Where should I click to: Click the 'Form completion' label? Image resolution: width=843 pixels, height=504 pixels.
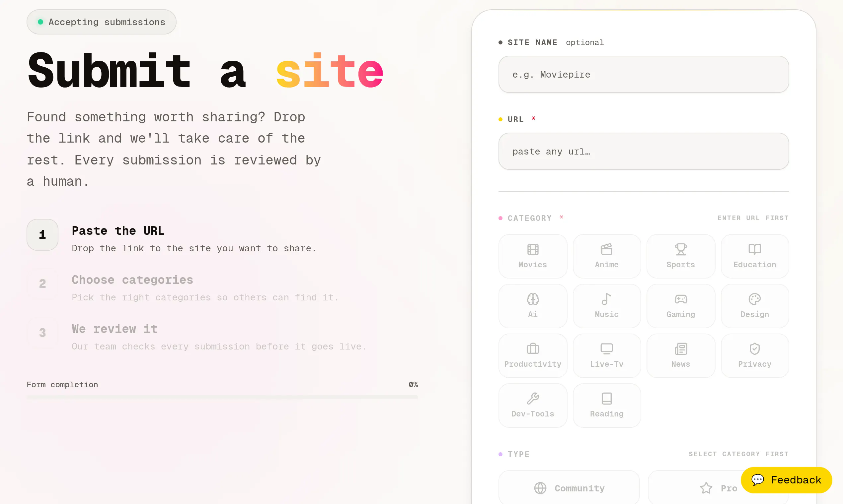click(62, 384)
